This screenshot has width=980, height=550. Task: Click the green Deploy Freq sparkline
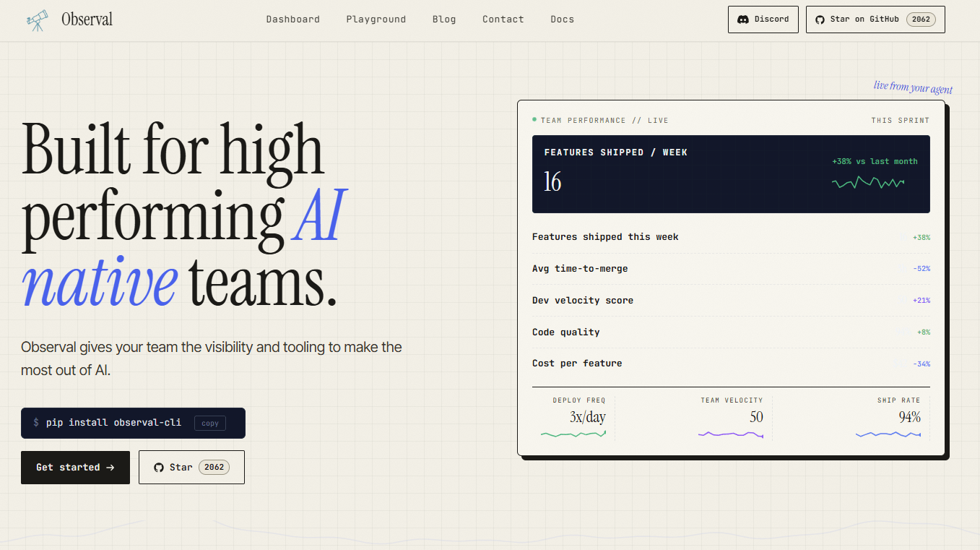573,434
